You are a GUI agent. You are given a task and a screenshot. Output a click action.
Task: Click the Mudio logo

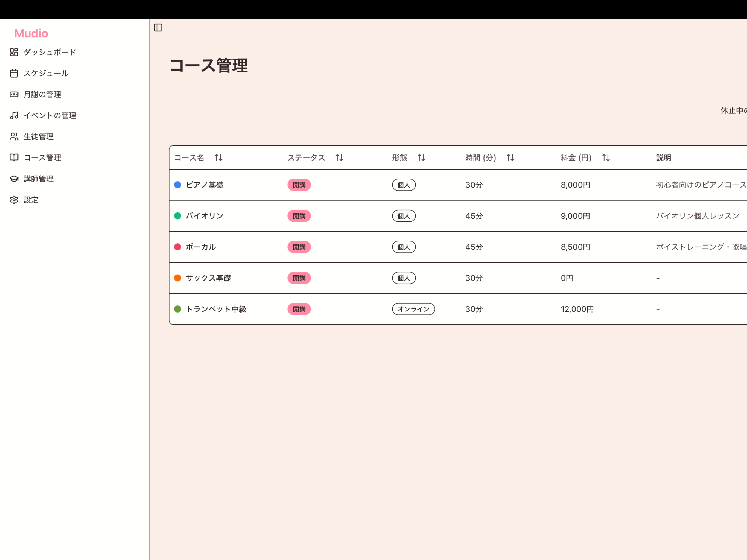point(31,33)
